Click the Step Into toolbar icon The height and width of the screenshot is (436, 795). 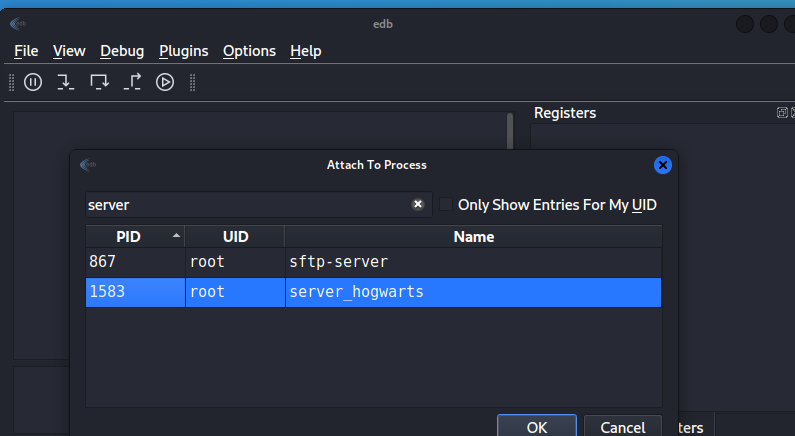click(x=66, y=82)
